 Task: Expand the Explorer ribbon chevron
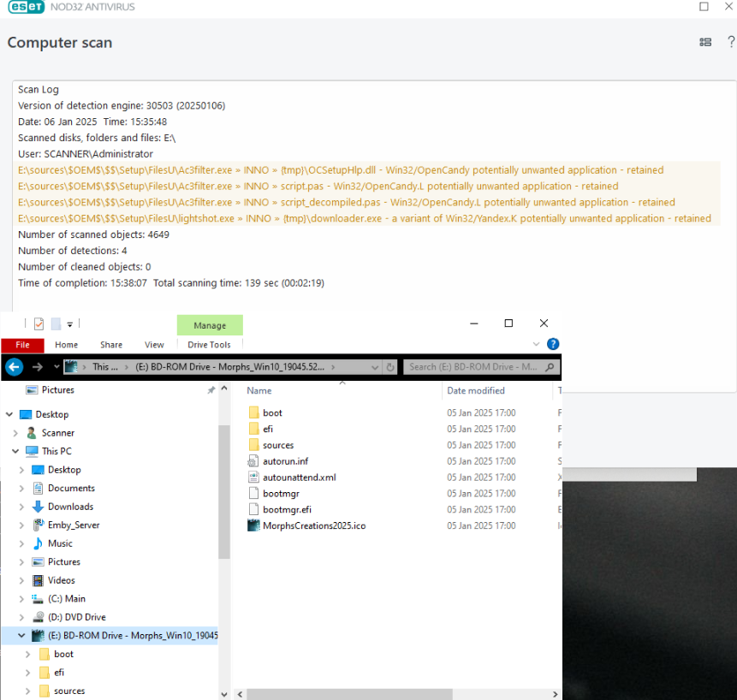click(x=537, y=344)
